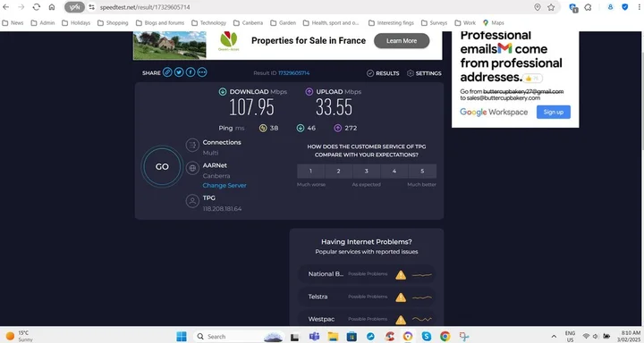Share result on Facebook
This screenshot has width=644, height=343.
click(x=191, y=72)
